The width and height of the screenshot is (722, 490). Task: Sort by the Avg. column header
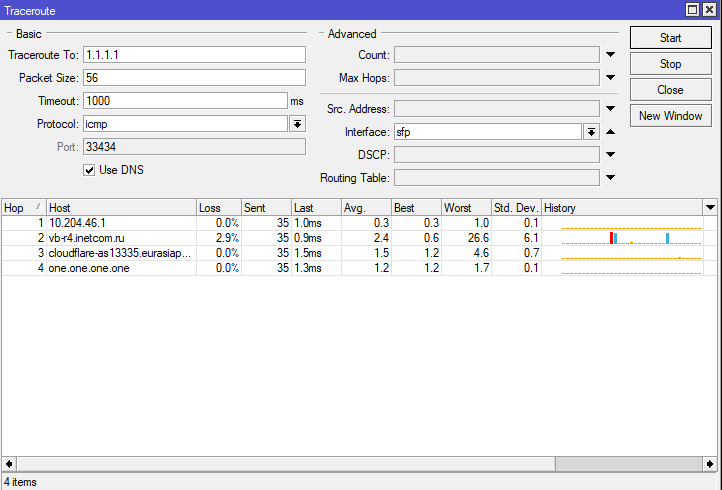(367, 208)
